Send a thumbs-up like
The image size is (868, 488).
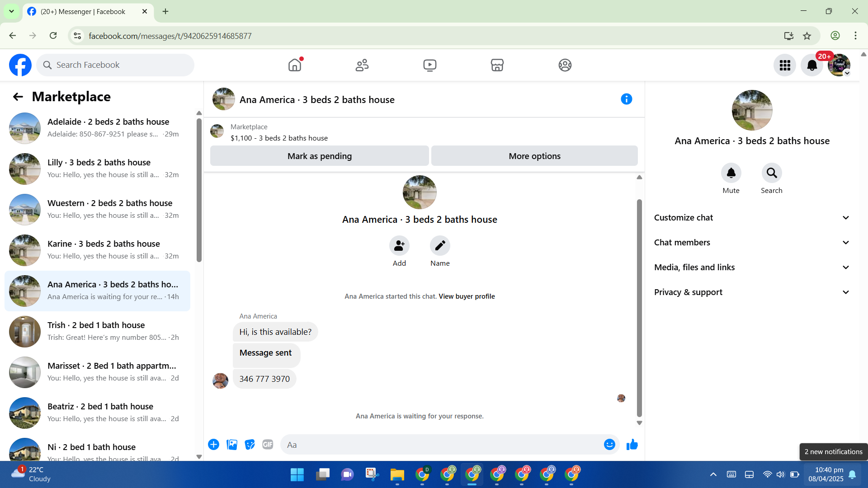point(632,445)
